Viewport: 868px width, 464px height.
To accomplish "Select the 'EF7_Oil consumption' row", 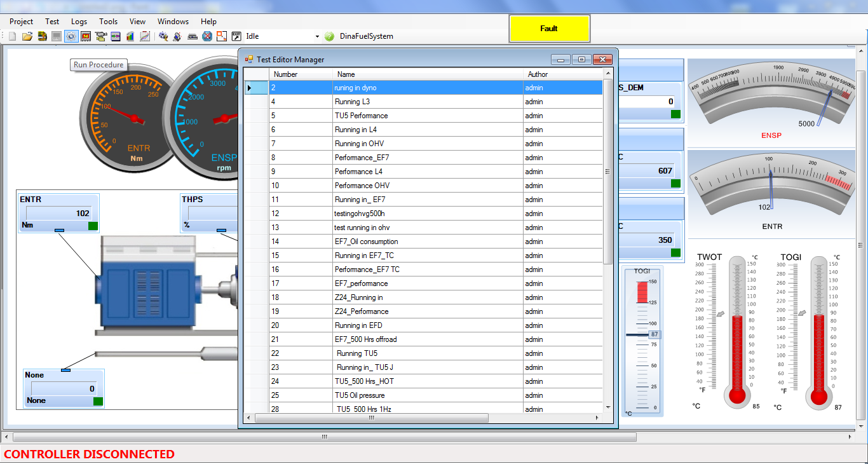I will click(x=423, y=242).
